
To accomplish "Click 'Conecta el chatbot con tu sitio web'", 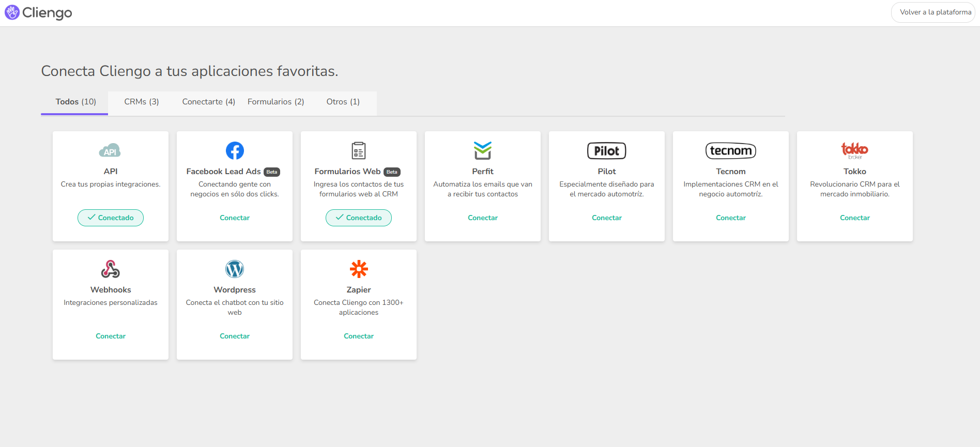I will (x=235, y=307).
